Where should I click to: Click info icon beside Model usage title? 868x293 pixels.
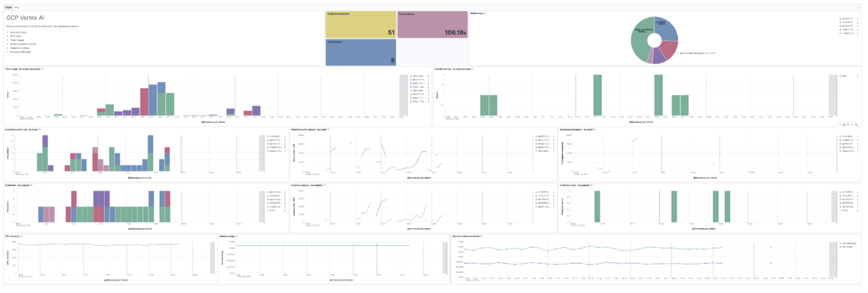point(485,13)
